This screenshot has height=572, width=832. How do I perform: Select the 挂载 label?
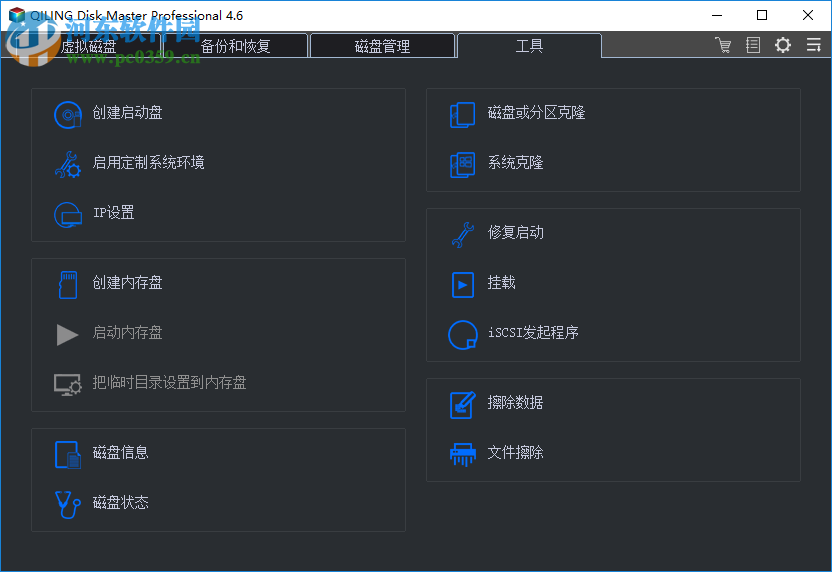tap(501, 282)
